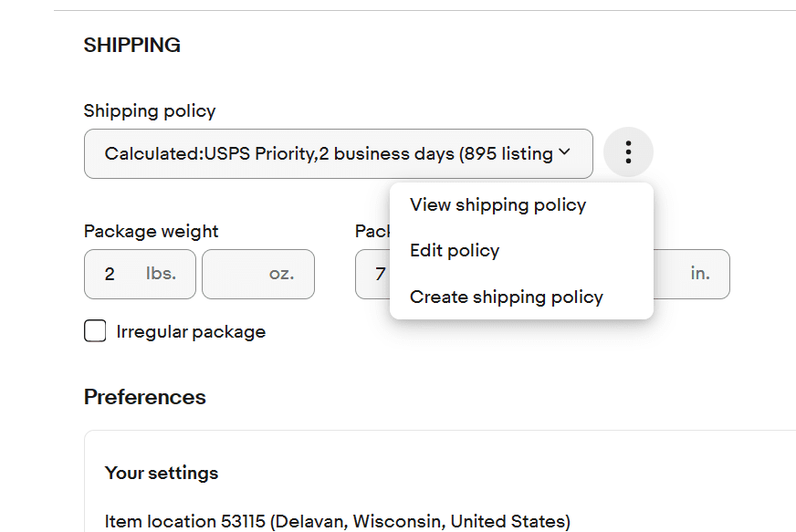Open the Calculated:USPS Priority policy selector
796x532 pixels.
(338, 154)
